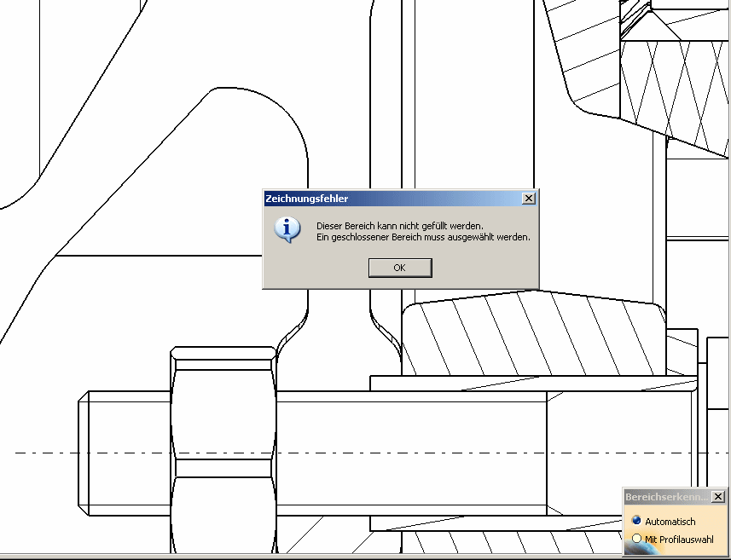The width and height of the screenshot is (731, 560).
Task: Close the Zeichnungsfehler dialog
Action: pyautogui.click(x=528, y=199)
